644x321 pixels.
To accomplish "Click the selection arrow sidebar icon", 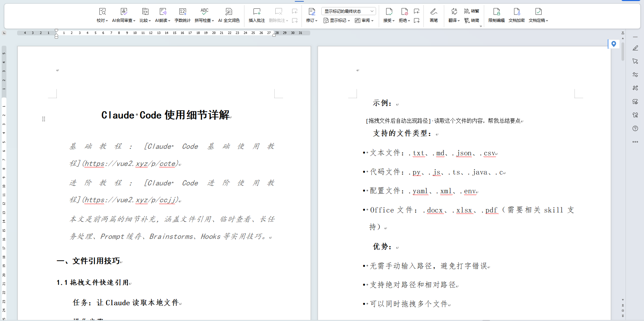I will point(635,61).
